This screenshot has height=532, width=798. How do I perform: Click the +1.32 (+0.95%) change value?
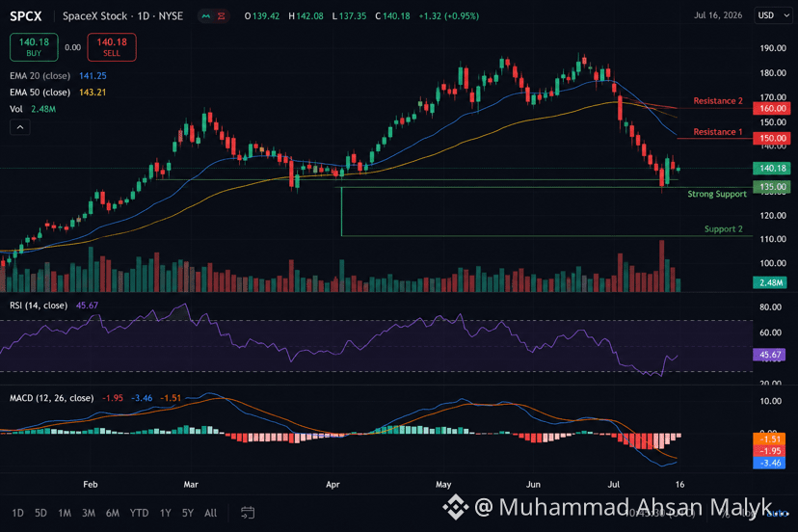449,16
